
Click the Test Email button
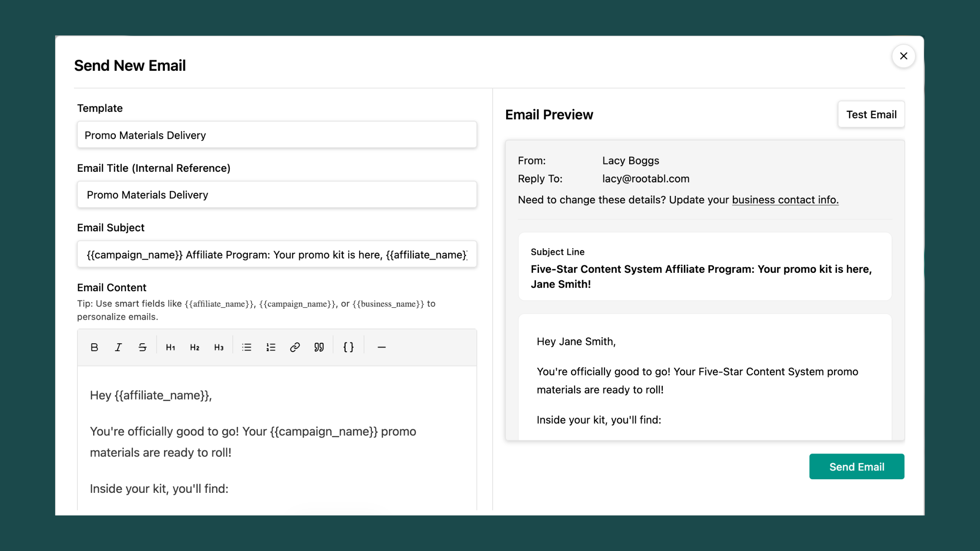[x=871, y=114]
